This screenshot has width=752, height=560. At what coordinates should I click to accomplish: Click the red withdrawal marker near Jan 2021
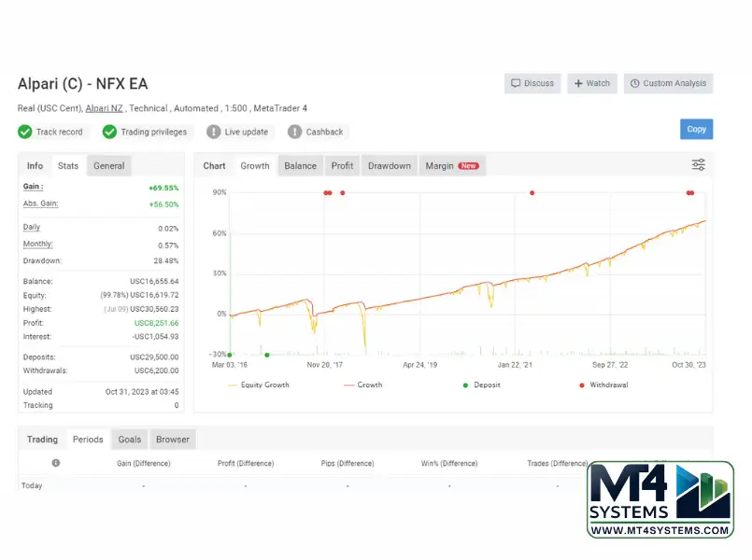pos(532,193)
